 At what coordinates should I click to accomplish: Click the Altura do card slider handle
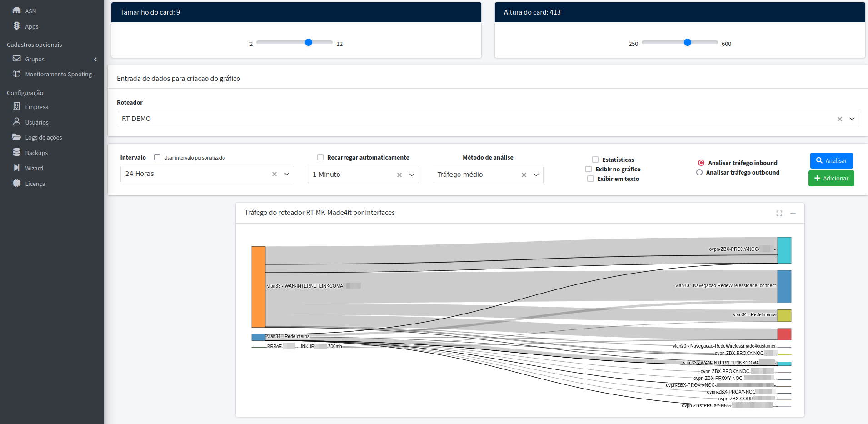pos(688,42)
